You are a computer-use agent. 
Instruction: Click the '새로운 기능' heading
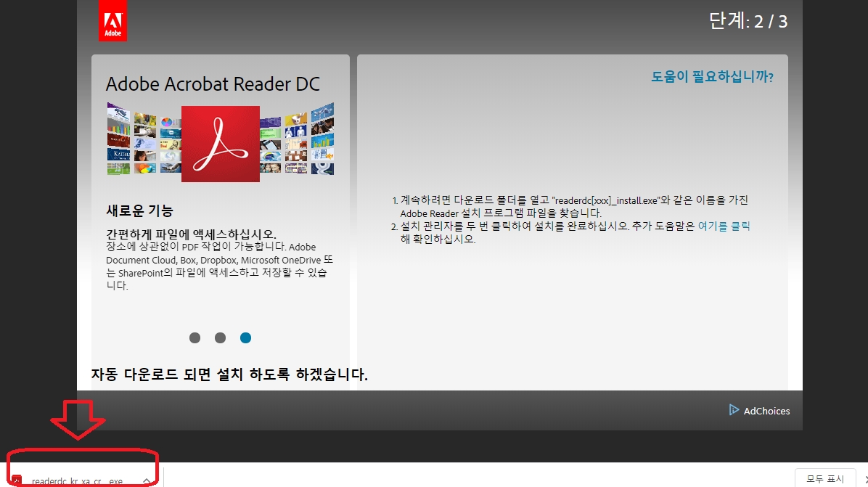(139, 210)
